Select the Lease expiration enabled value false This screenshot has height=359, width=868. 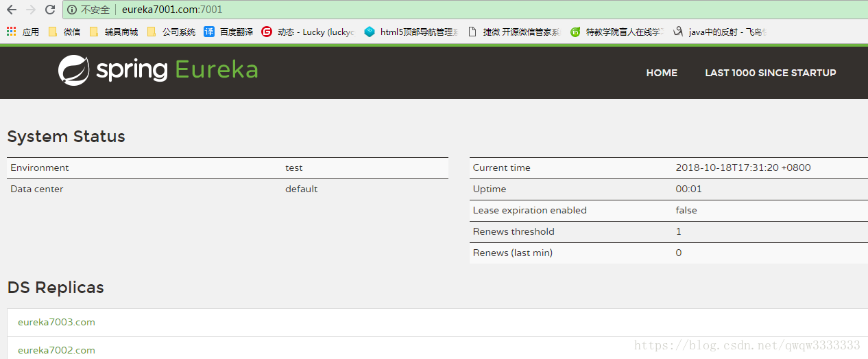tap(686, 210)
